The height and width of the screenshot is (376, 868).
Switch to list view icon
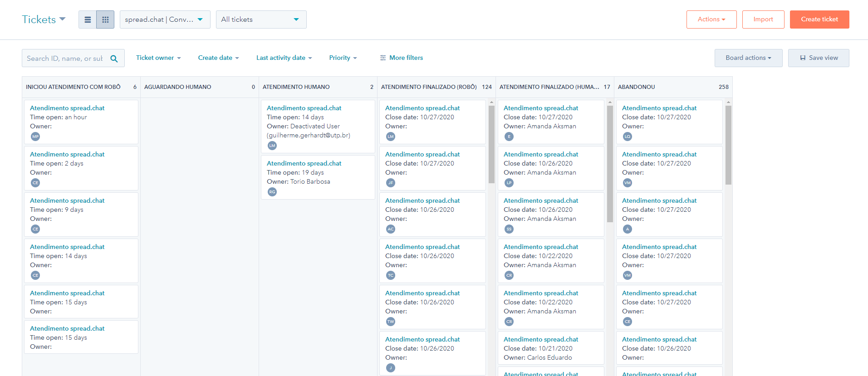coord(88,20)
